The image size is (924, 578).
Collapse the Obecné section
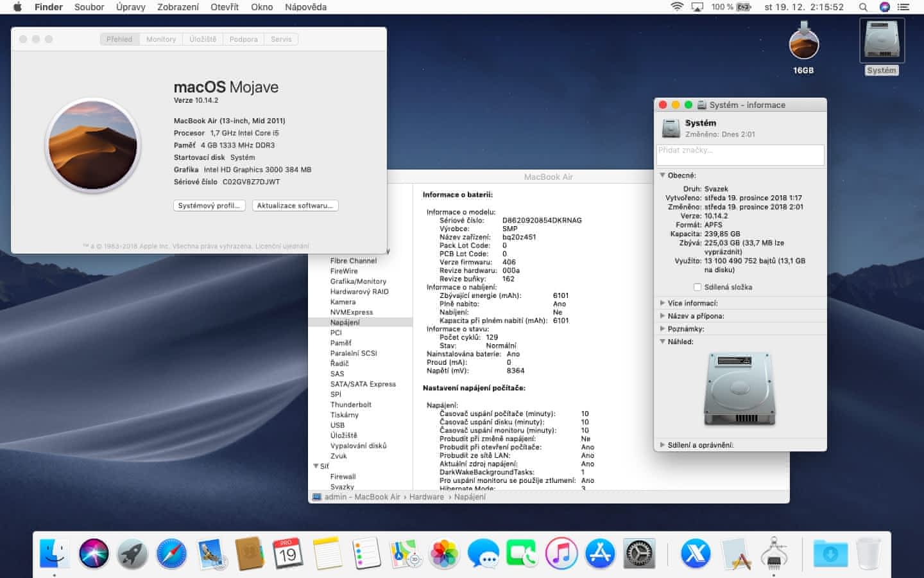[x=662, y=175]
